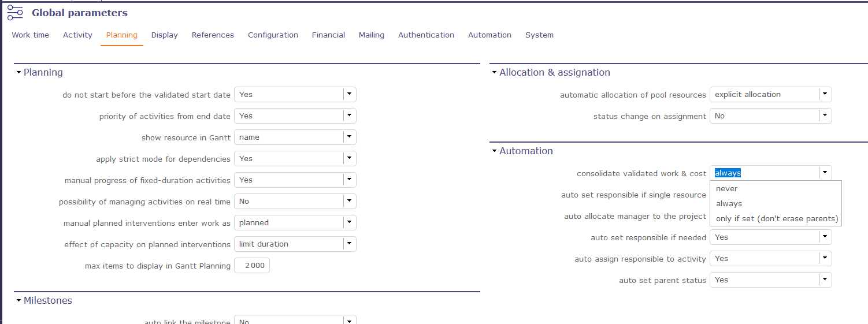
Task: Open automatic allocation of pool resources dropdown
Action: (x=825, y=95)
